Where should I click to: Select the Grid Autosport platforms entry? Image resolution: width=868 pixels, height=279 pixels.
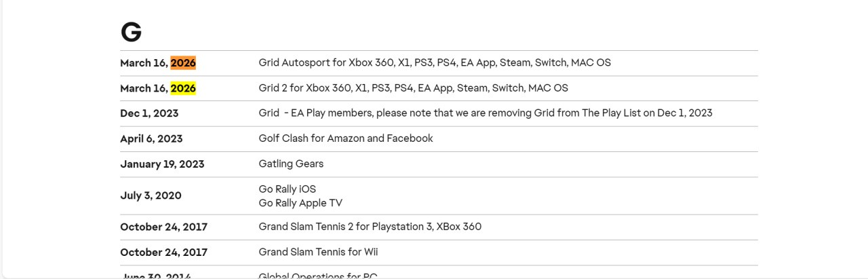[x=434, y=62]
